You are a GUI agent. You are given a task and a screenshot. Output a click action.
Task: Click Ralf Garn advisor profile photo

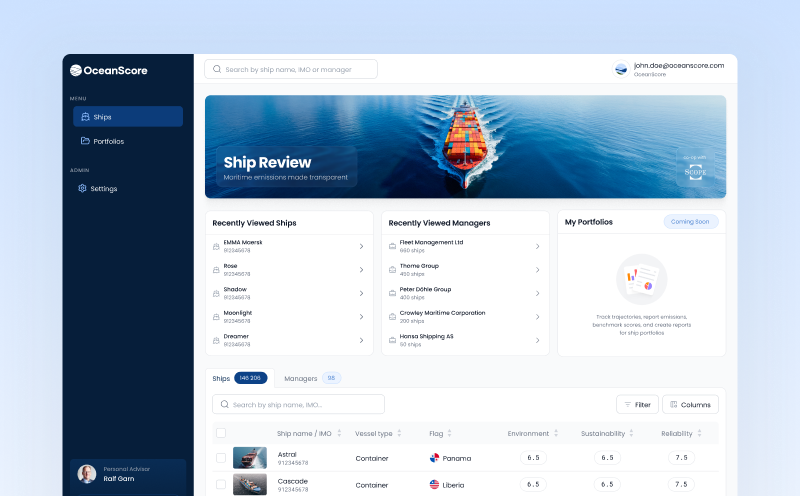click(x=88, y=474)
